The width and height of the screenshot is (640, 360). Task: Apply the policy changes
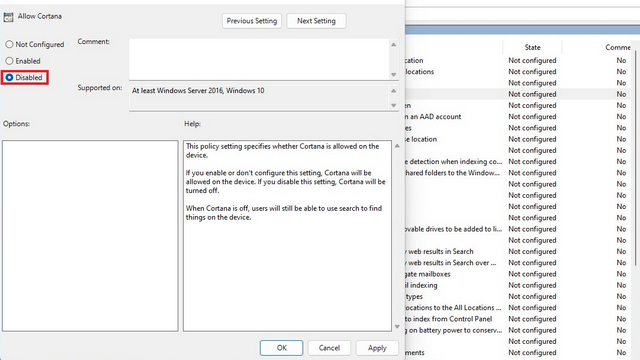377,348
